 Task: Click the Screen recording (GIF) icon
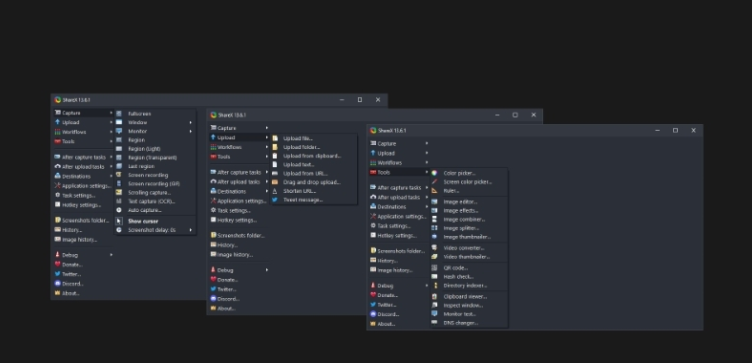tap(119, 184)
